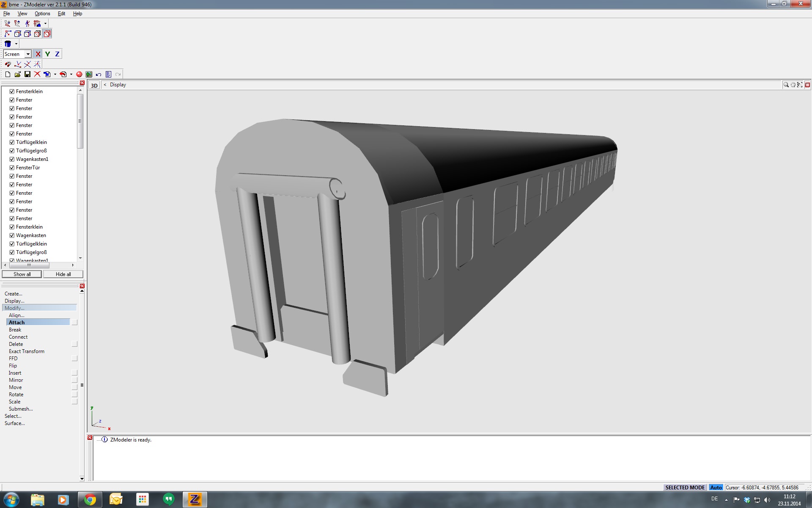Uncheck the Fensterklein item at list top
The image size is (812, 508).
pyautogui.click(x=12, y=91)
